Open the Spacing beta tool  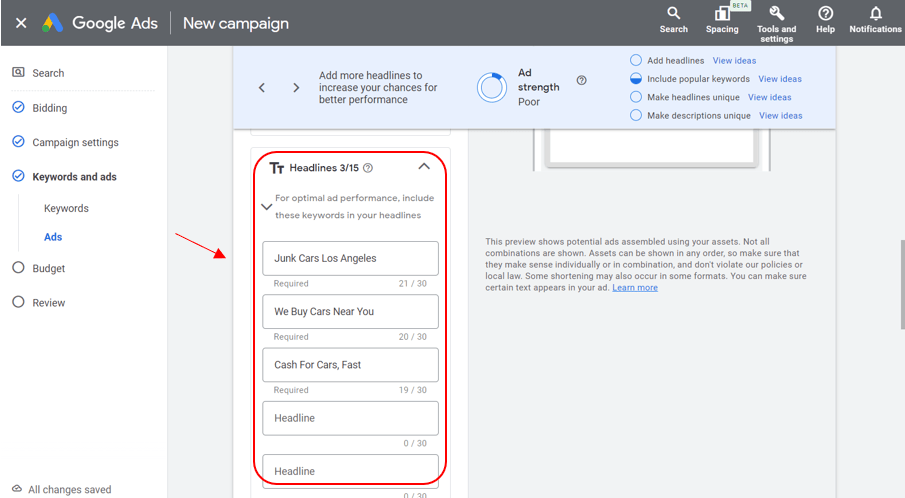(x=722, y=20)
